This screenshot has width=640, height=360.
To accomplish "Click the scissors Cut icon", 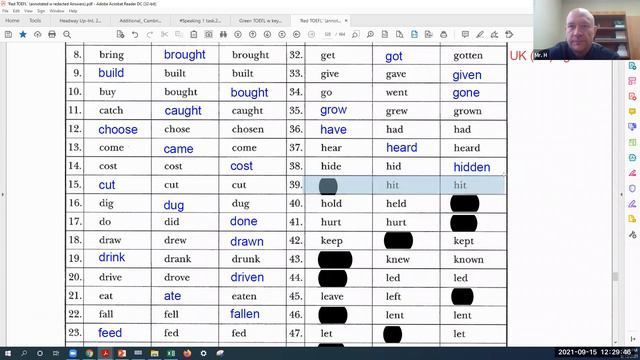I will pyautogui.click(x=164, y=35).
